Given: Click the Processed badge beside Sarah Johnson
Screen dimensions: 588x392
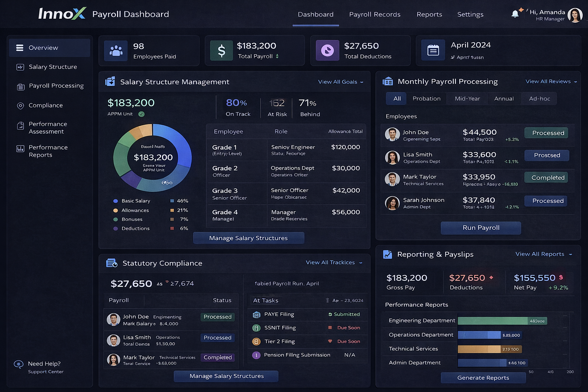Looking at the screenshot, I should click(546, 201).
